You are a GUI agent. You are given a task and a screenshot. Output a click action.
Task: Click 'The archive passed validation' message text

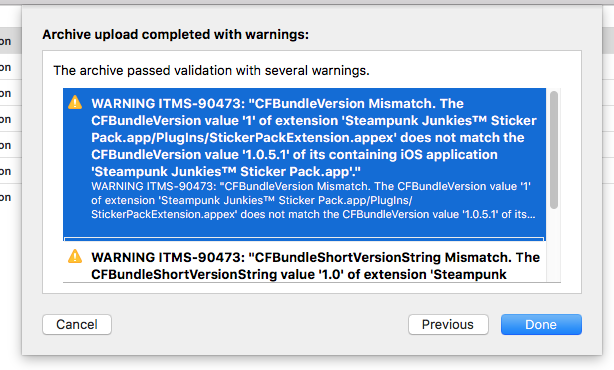[211, 70]
